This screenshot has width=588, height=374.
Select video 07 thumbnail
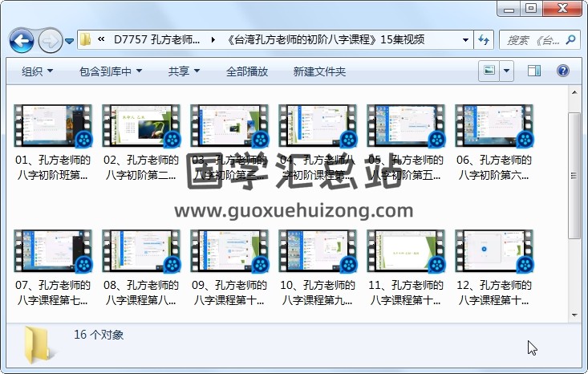[x=53, y=251]
